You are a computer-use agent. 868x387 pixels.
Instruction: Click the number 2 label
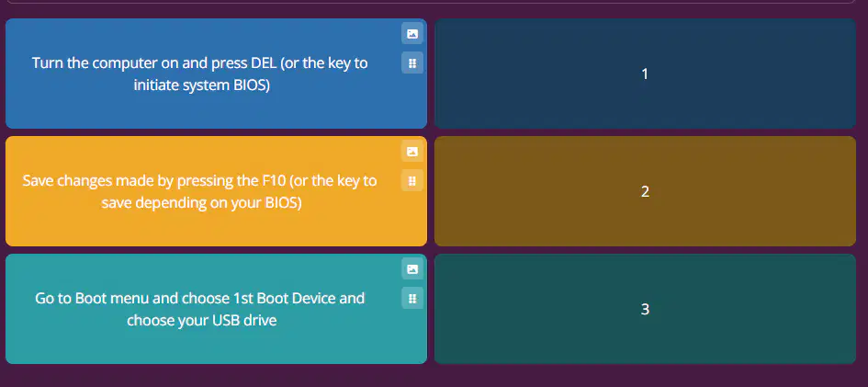click(645, 191)
